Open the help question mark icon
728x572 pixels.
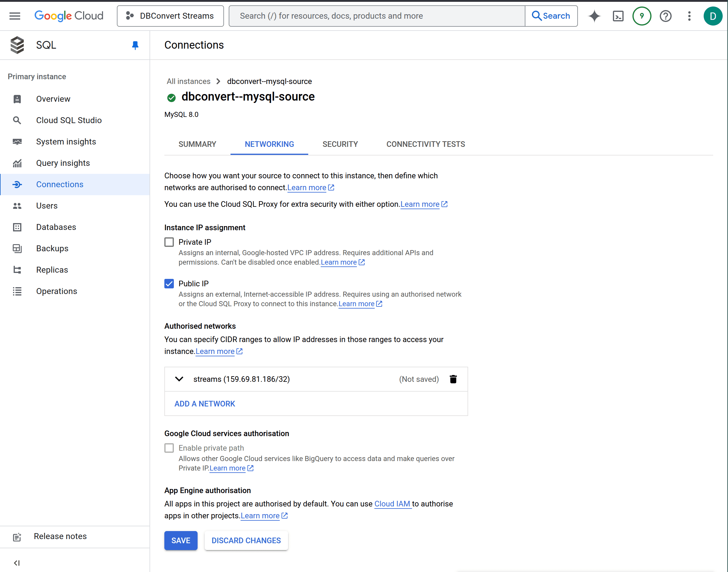[665, 16]
